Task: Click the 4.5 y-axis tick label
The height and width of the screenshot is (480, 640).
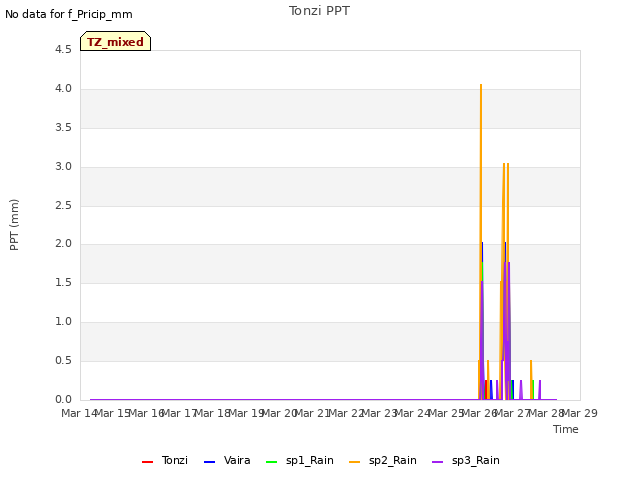Action: tap(63, 50)
